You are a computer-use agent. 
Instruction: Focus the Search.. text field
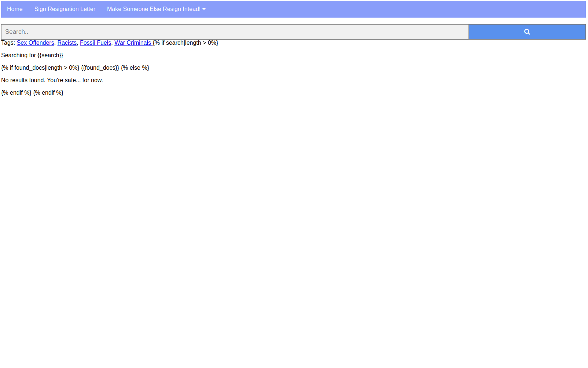coord(235,32)
